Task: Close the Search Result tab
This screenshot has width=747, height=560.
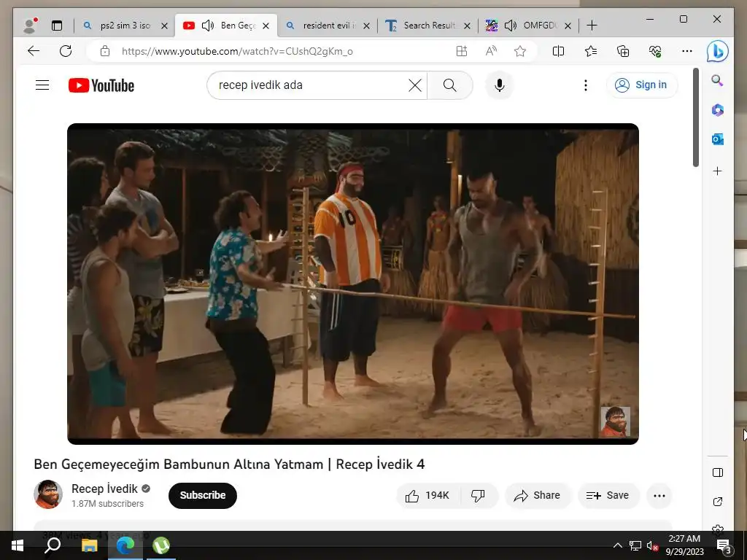Action: pos(468,26)
